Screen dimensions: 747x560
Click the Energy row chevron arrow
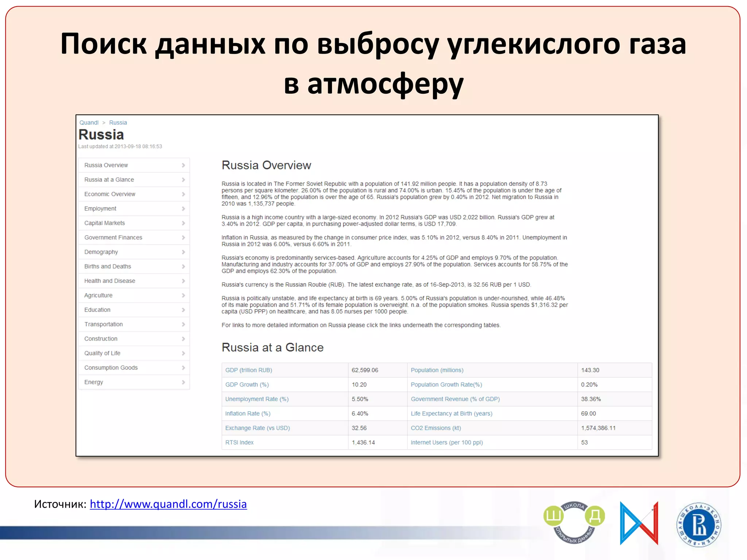pyautogui.click(x=183, y=382)
